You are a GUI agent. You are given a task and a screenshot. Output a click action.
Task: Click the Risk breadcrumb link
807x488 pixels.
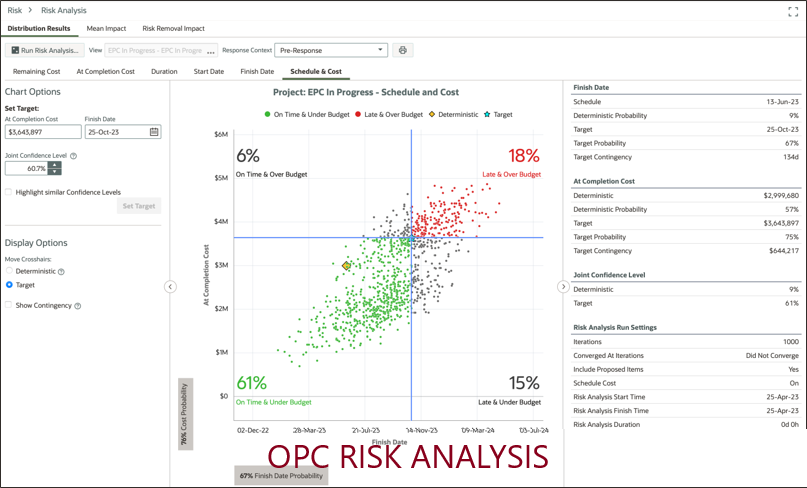click(15, 10)
